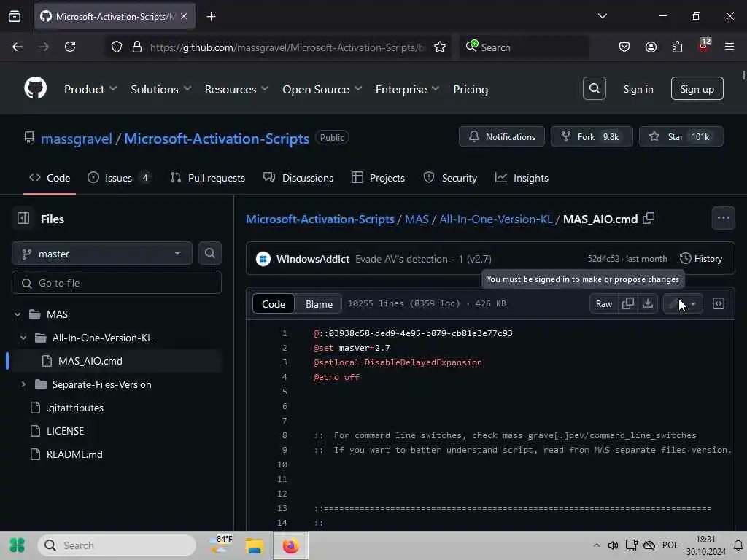Image resolution: width=747 pixels, height=560 pixels.
Task: Click the Firefox taskbar icon
Action: click(x=290, y=545)
